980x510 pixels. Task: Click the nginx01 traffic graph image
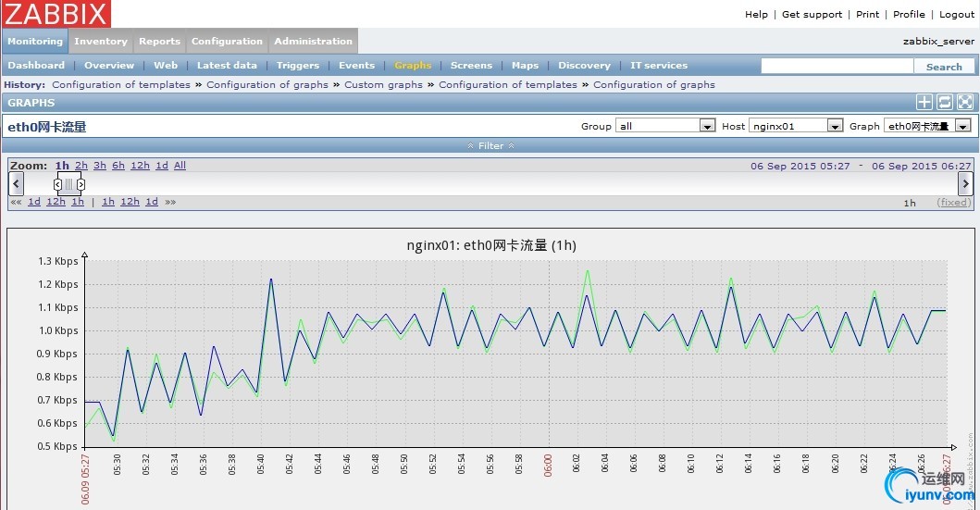pos(491,368)
